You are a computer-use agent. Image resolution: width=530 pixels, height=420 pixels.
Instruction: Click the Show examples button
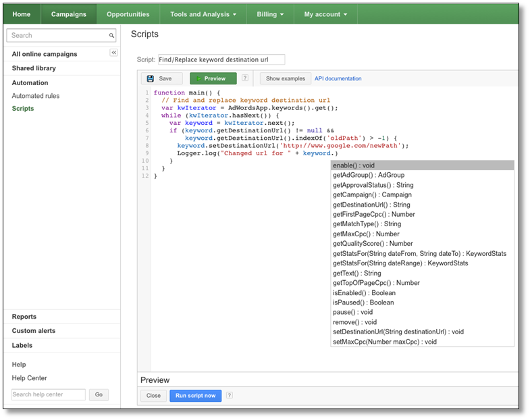click(286, 79)
